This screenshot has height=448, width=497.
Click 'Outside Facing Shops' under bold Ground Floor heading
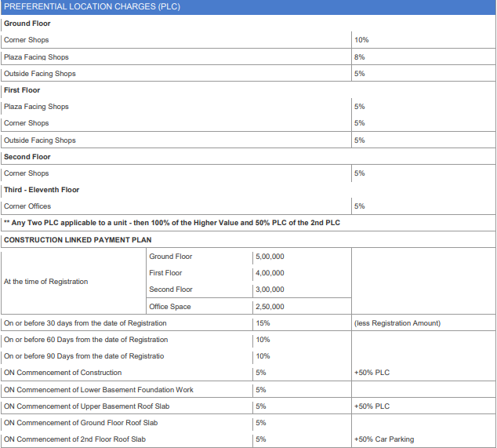[40, 74]
